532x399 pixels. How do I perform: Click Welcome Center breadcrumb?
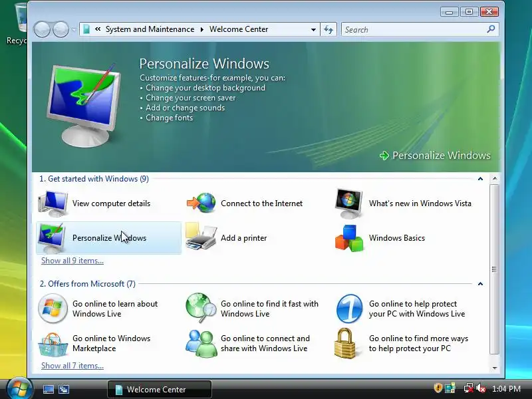pyautogui.click(x=239, y=29)
